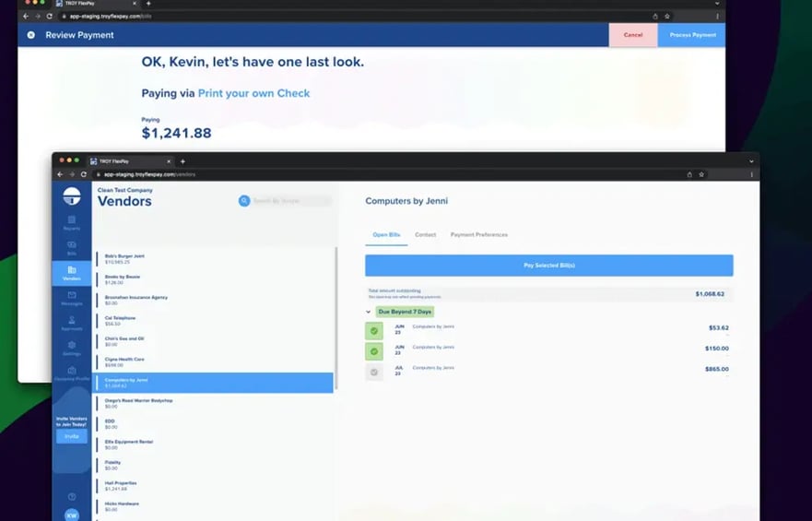This screenshot has width=812, height=521.
Task: Click the Invite vendors button
Action: click(72, 436)
